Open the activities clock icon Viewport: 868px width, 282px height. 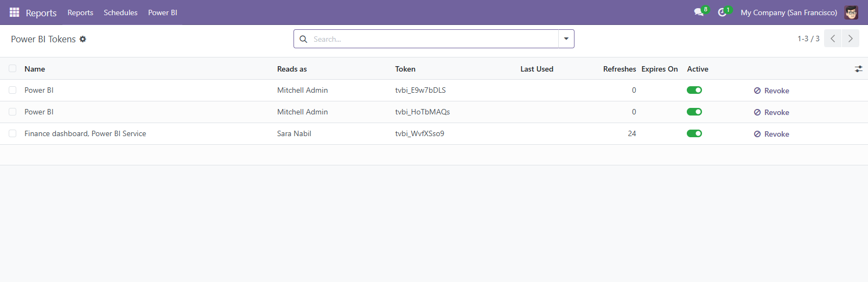[722, 12]
